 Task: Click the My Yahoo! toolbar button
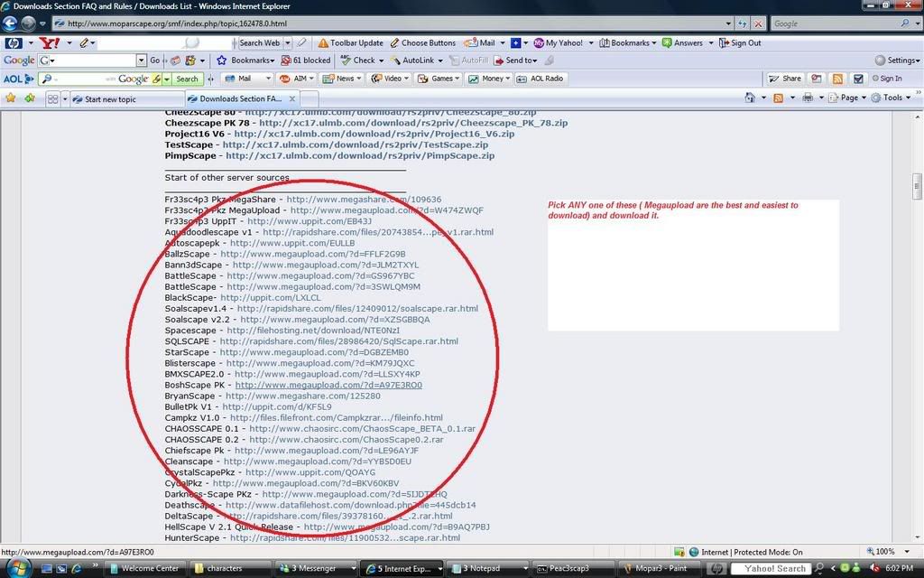click(558, 43)
